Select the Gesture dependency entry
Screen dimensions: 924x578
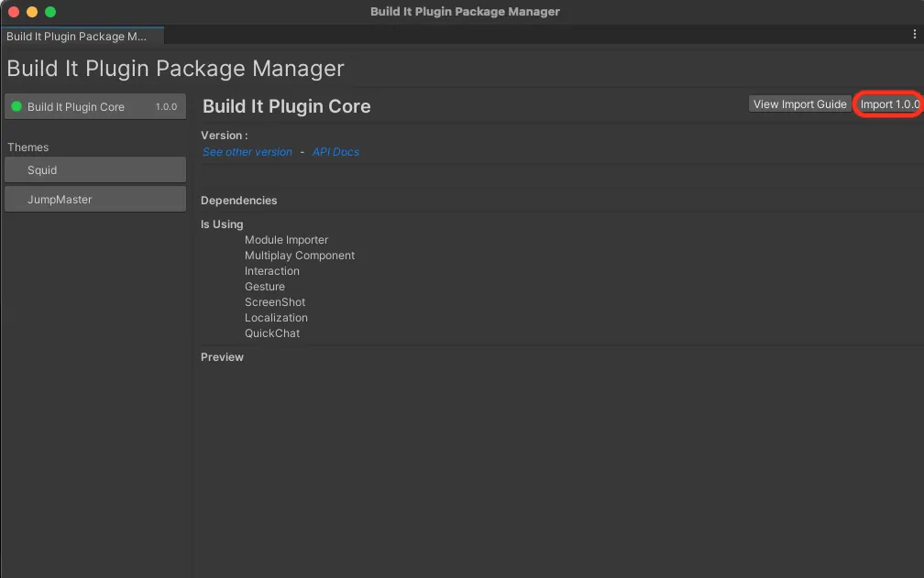tap(265, 287)
